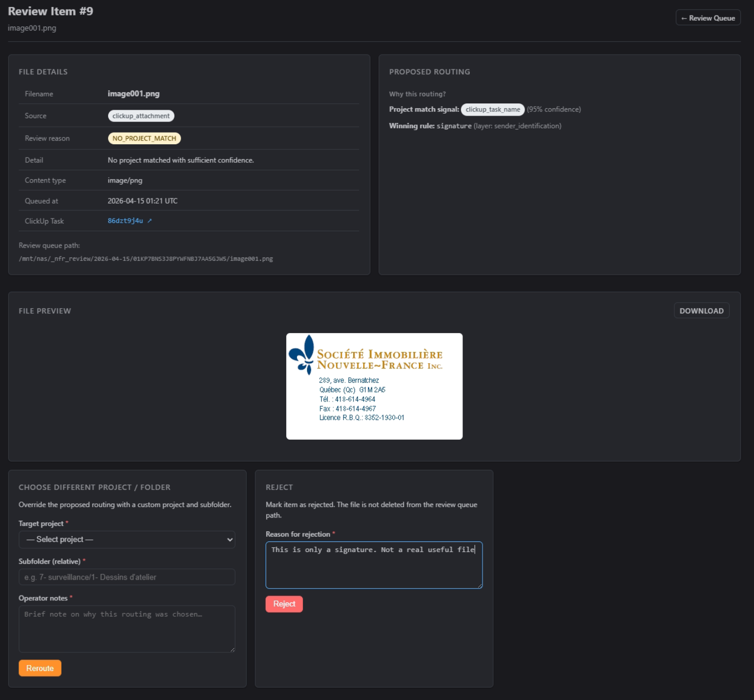Click the signature winning rule text
Image resolution: width=754 pixels, height=700 pixels.
tap(454, 126)
